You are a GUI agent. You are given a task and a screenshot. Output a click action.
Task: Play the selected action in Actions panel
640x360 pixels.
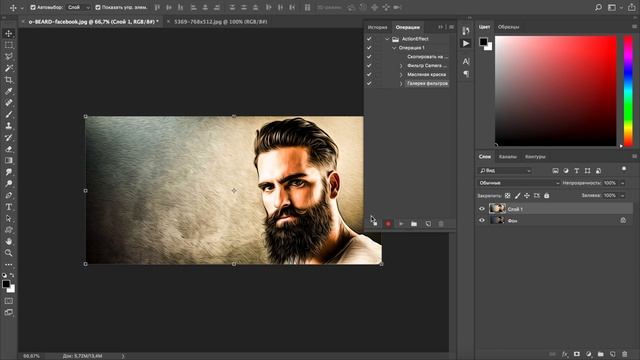401,224
